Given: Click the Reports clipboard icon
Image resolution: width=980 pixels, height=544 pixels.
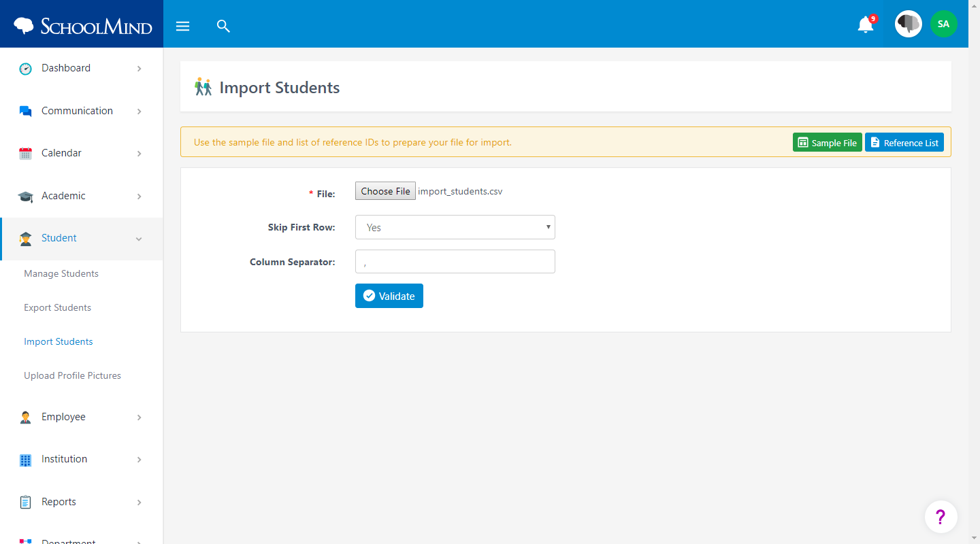Looking at the screenshot, I should (x=25, y=503).
